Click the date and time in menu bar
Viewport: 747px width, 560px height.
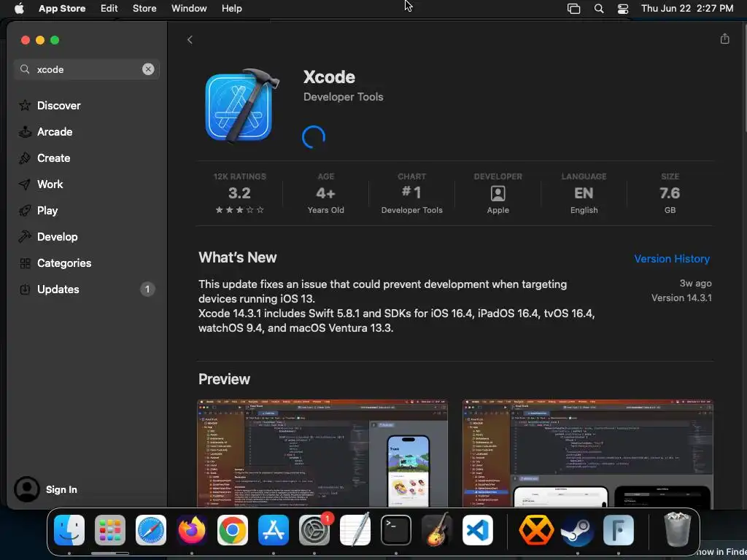(x=687, y=8)
